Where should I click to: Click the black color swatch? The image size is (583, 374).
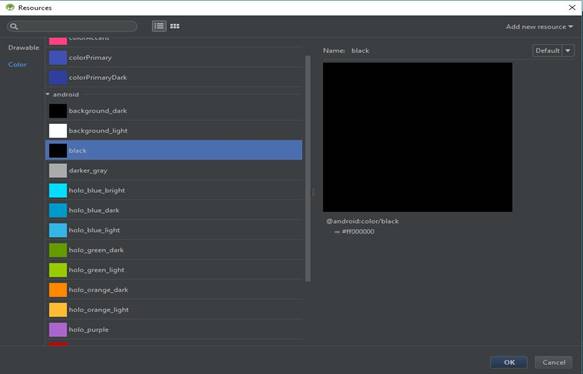click(x=58, y=151)
